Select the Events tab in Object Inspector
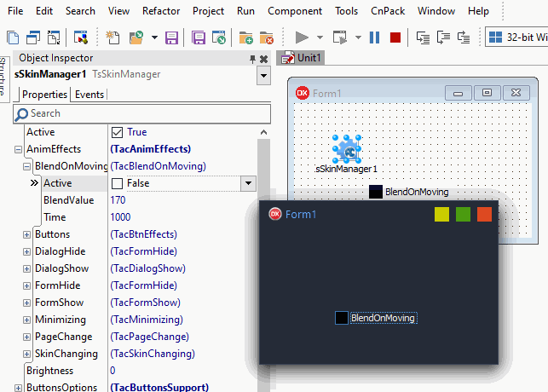The width and height of the screenshot is (548, 392). pos(89,95)
